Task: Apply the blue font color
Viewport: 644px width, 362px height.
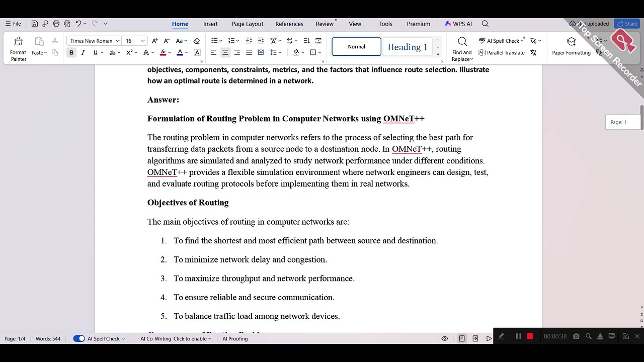Action: coord(180,52)
